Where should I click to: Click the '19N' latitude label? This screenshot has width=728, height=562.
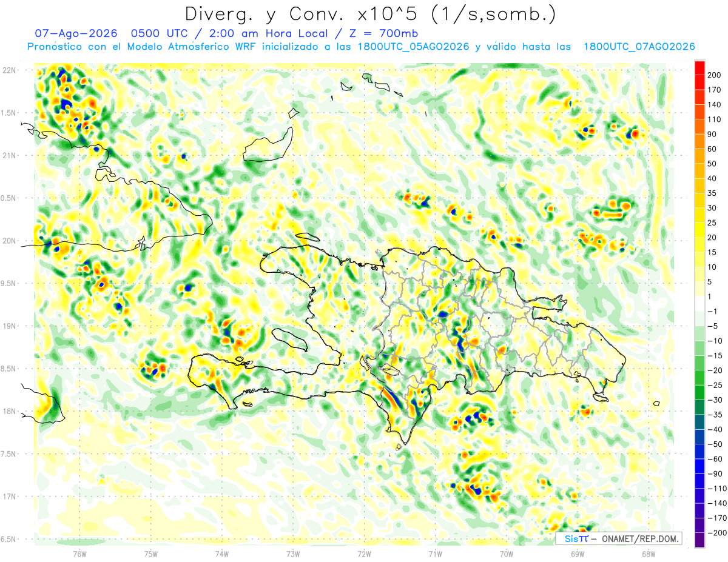pyautogui.click(x=9, y=326)
